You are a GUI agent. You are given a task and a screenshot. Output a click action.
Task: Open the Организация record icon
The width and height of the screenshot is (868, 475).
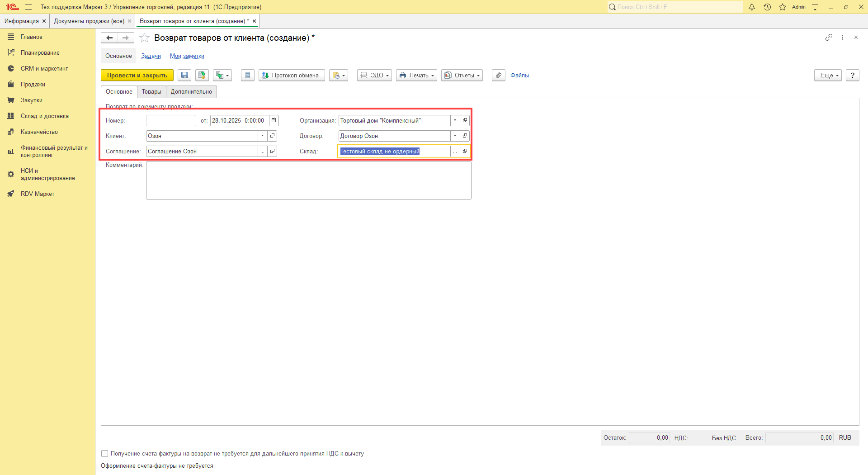pos(465,121)
